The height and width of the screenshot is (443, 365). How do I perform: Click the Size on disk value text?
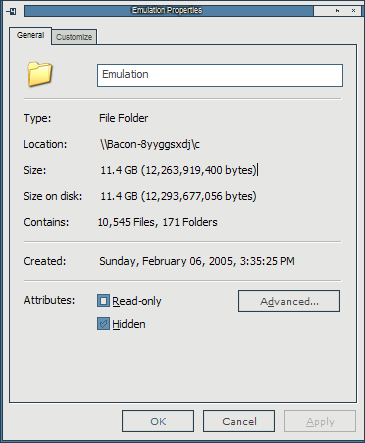178,196
